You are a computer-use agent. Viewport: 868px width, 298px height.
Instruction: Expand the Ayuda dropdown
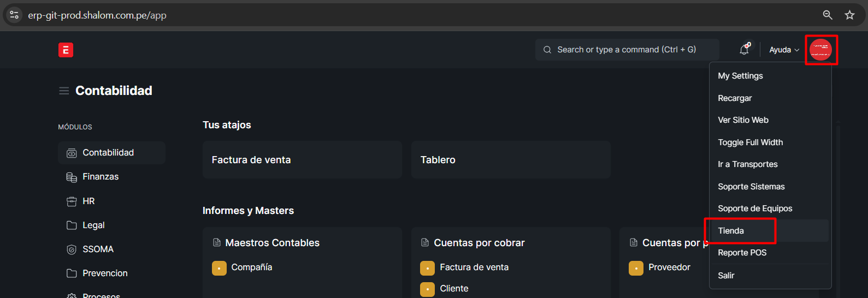click(784, 50)
